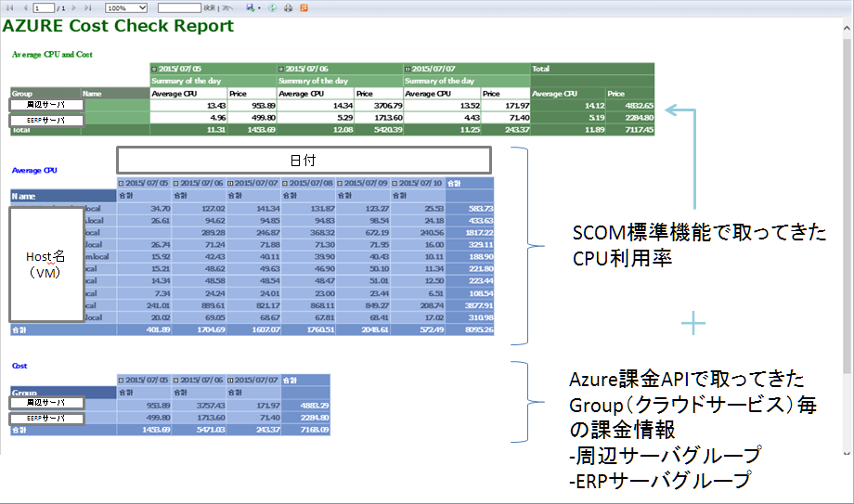
Task: Click the Average CPU and Cost heading
Action: point(52,55)
